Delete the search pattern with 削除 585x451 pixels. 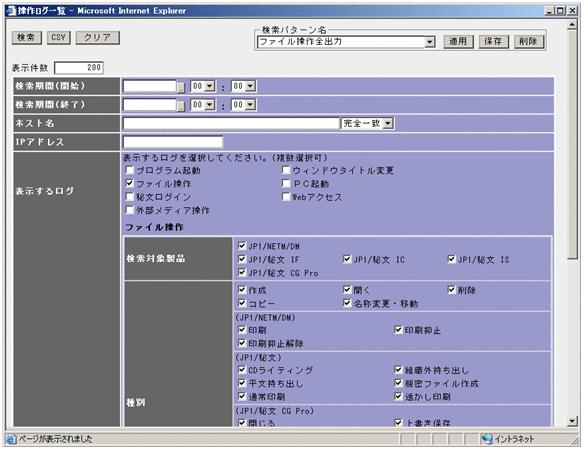[529, 41]
